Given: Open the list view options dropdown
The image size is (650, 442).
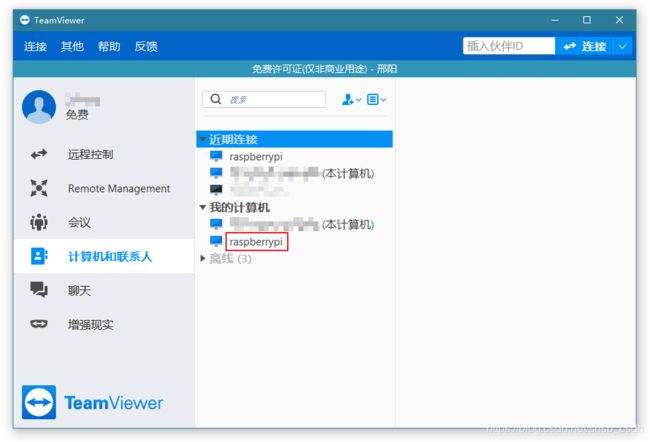Looking at the screenshot, I should [x=376, y=100].
